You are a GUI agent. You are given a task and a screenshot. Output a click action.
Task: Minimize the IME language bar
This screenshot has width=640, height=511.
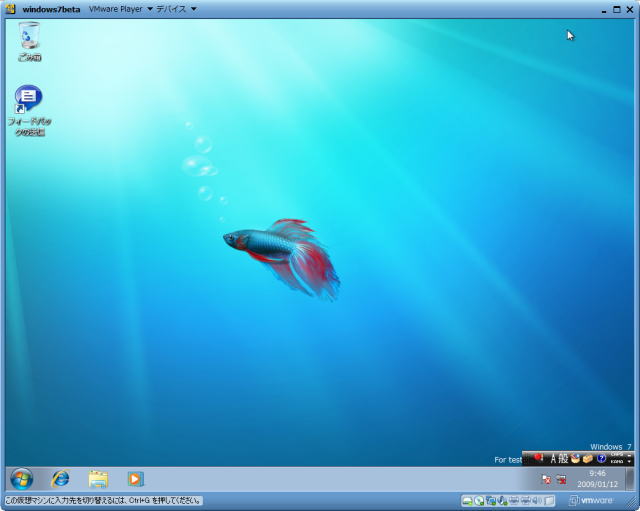point(630,455)
